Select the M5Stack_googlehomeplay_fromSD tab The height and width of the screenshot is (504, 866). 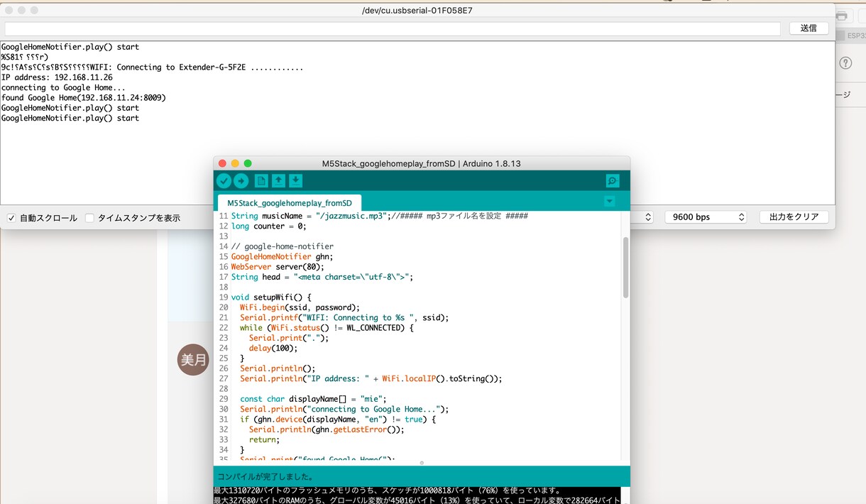[290, 203]
